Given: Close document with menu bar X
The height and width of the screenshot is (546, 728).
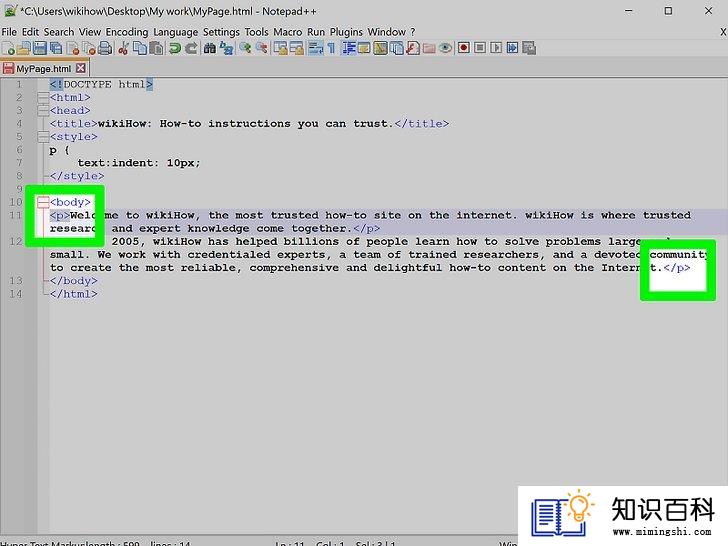Looking at the screenshot, I should 723,32.
